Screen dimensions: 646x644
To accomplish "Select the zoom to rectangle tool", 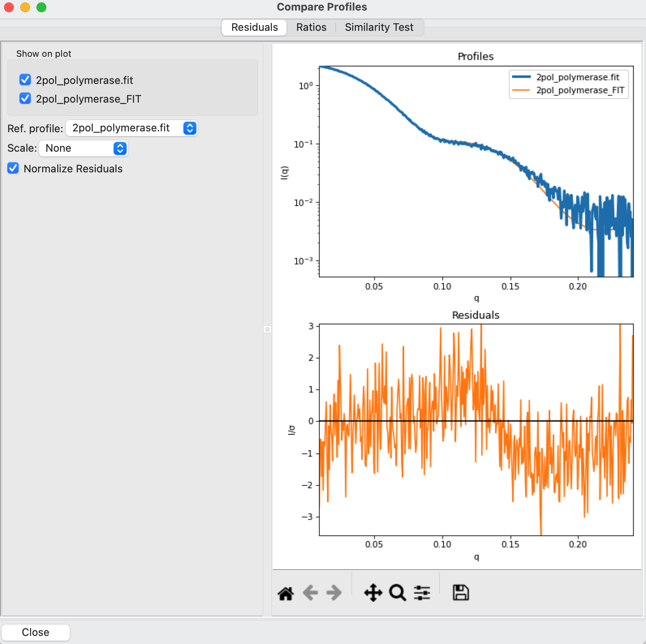I will [x=397, y=593].
